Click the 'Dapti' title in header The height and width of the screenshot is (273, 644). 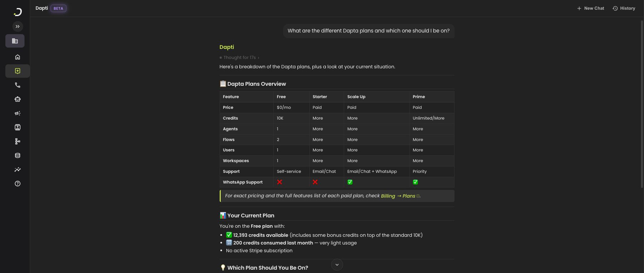42,8
